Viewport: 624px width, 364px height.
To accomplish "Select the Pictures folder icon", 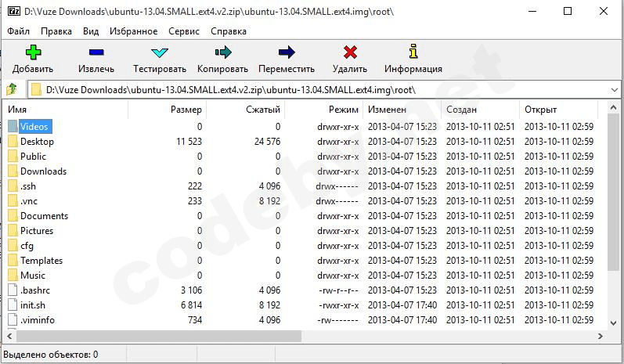I will 13,231.
